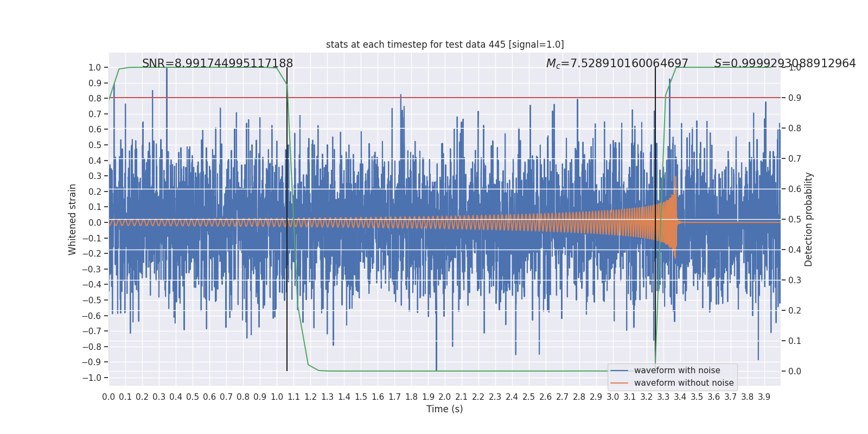
Task: Click the 'Detection probability' axis label
Action: click(x=809, y=219)
